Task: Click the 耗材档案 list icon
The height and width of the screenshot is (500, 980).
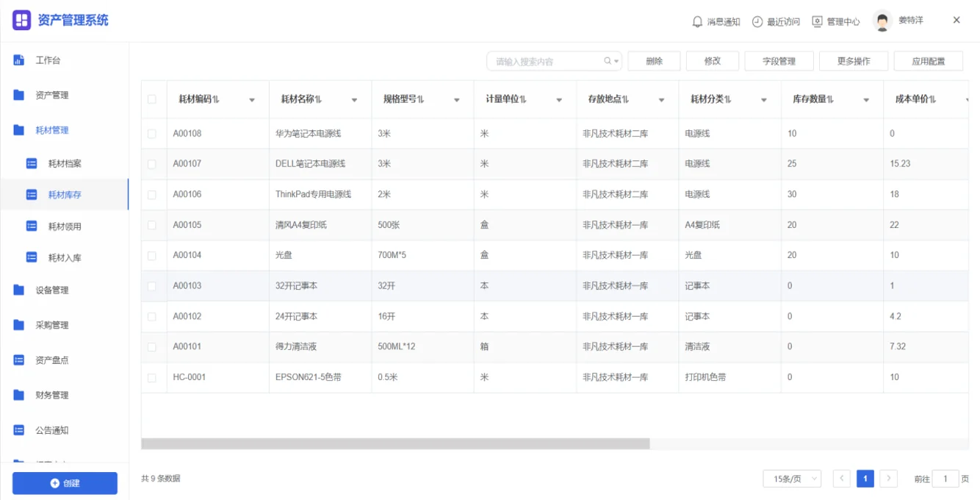Action: tap(32, 163)
